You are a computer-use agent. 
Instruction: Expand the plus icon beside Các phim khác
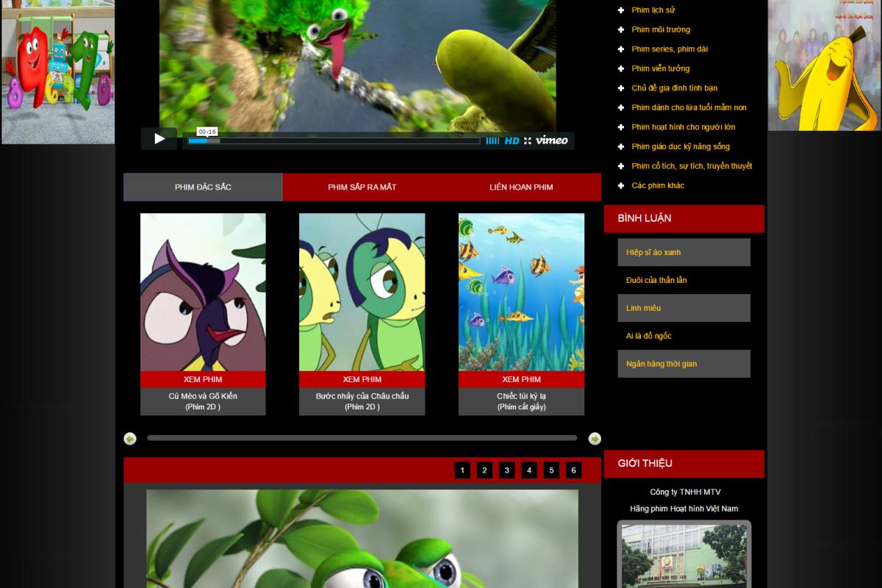point(621,185)
